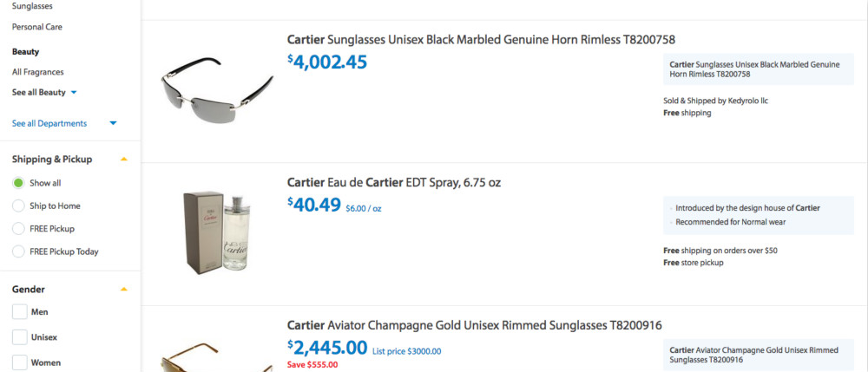Select the Show all shipping option
868x372 pixels.
click(x=18, y=183)
